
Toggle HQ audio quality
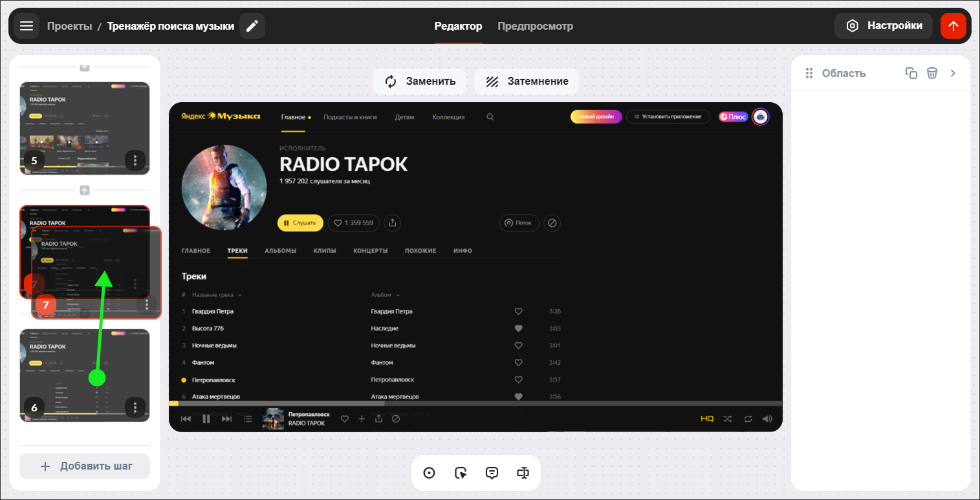pos(708,418)
